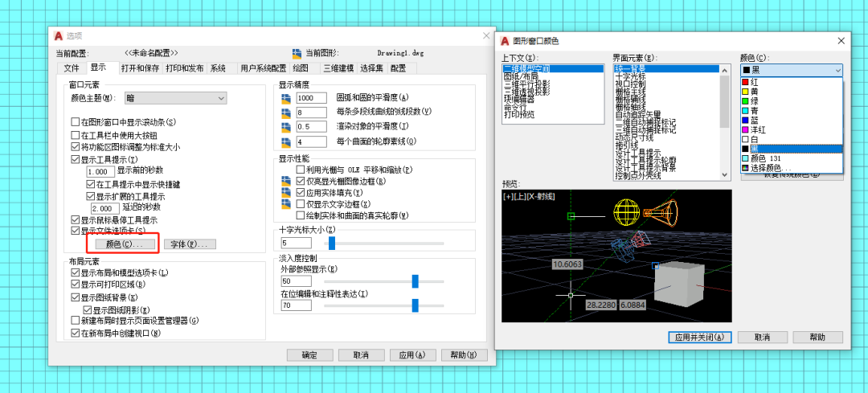Image resolution: width=868 pixels, height=393 pixels.
Task: Click the drawing icon beside 渲染对象的平滑度
Action: (284, 127)
